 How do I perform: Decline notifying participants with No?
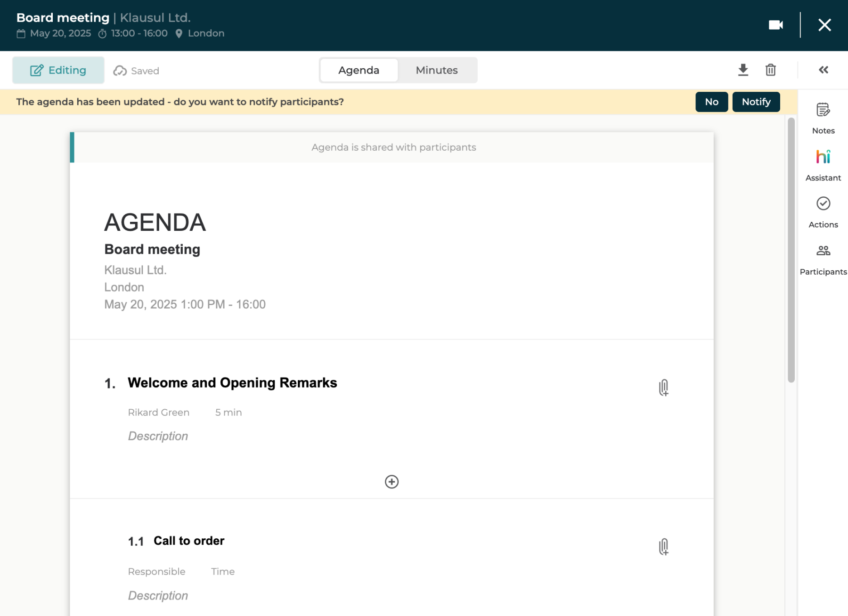coord(711,102)
